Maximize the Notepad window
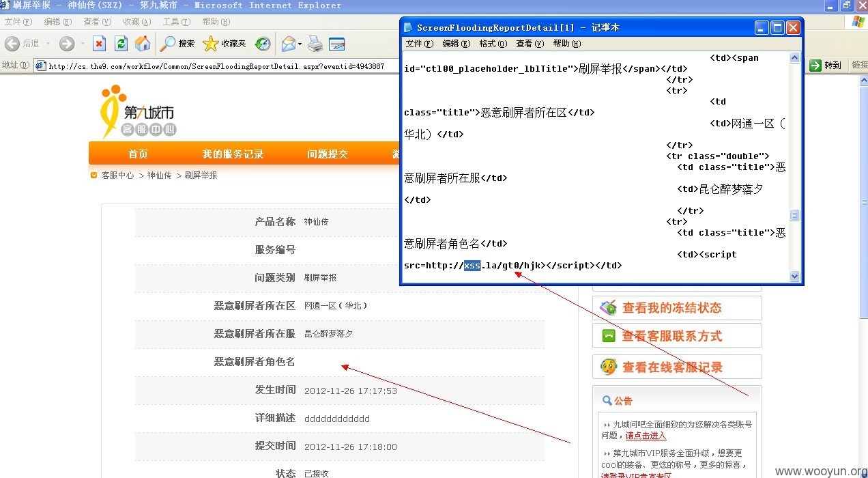This screenshot has width=868, height=478. (777, 28)
